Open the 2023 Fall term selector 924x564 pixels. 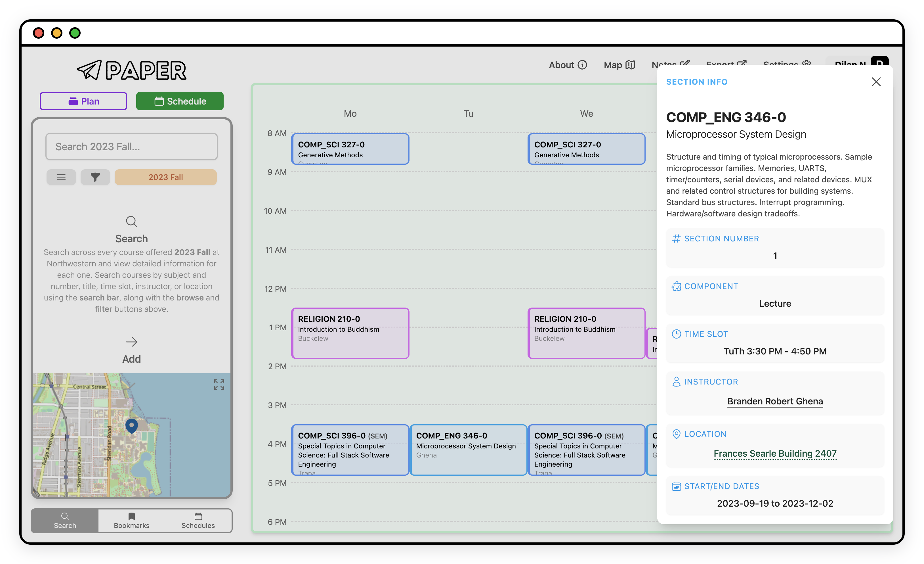(x=165, y=177)
